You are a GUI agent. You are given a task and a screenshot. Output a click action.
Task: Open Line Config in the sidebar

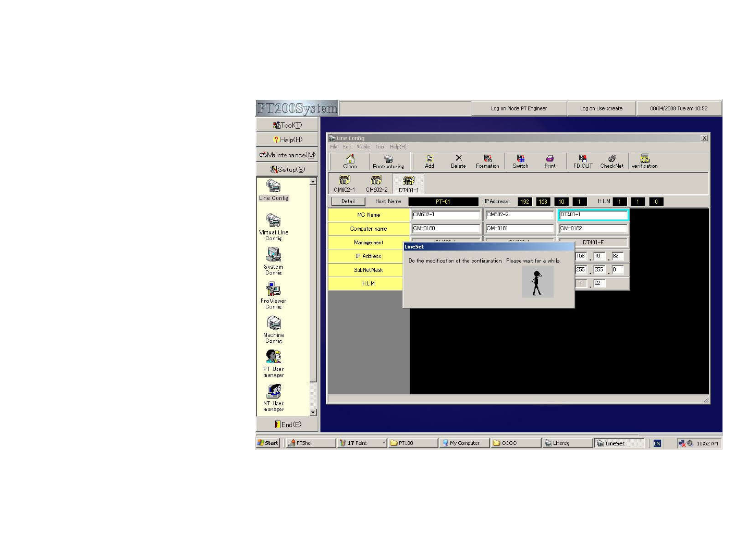point(274,191)
